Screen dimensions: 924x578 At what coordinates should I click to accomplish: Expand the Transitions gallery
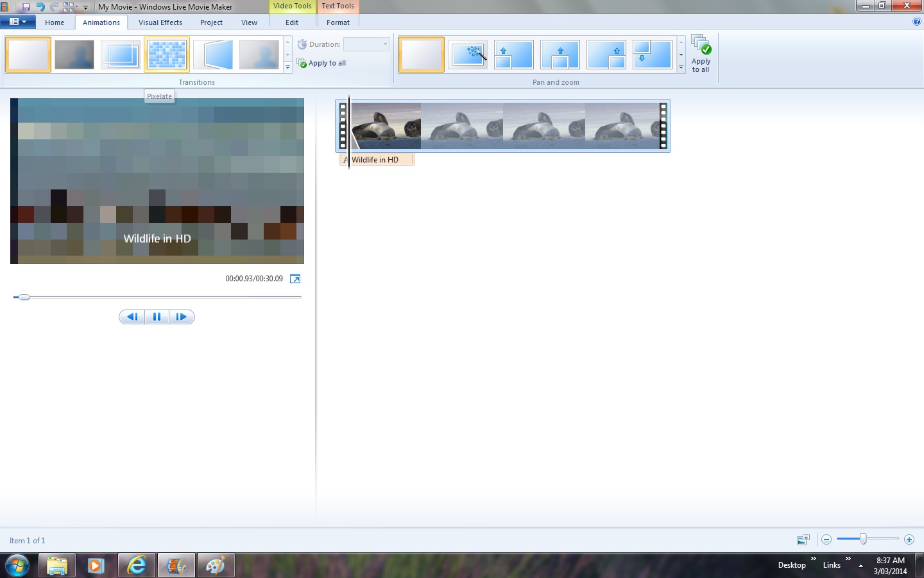(287, 67)
